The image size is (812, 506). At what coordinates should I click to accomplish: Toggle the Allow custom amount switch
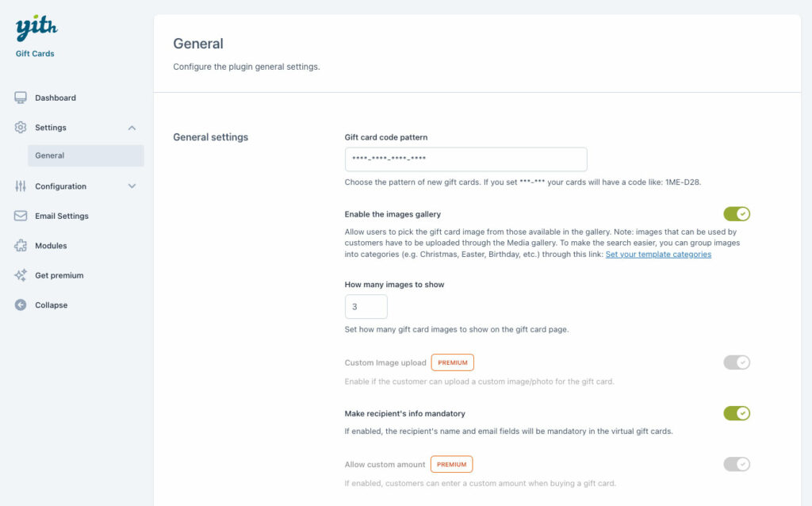[x=737, y=464]
